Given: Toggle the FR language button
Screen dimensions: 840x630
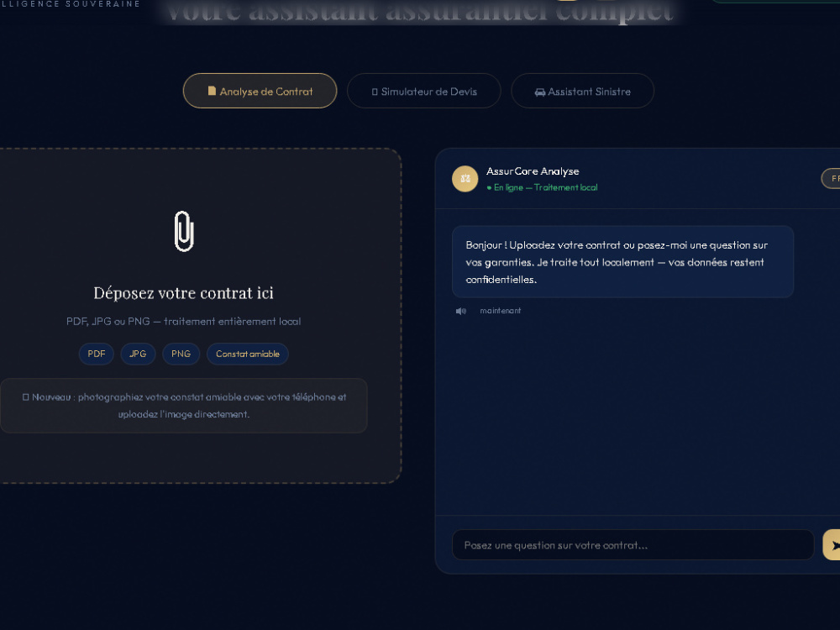Looking at the screenshot, I should 832,179.
